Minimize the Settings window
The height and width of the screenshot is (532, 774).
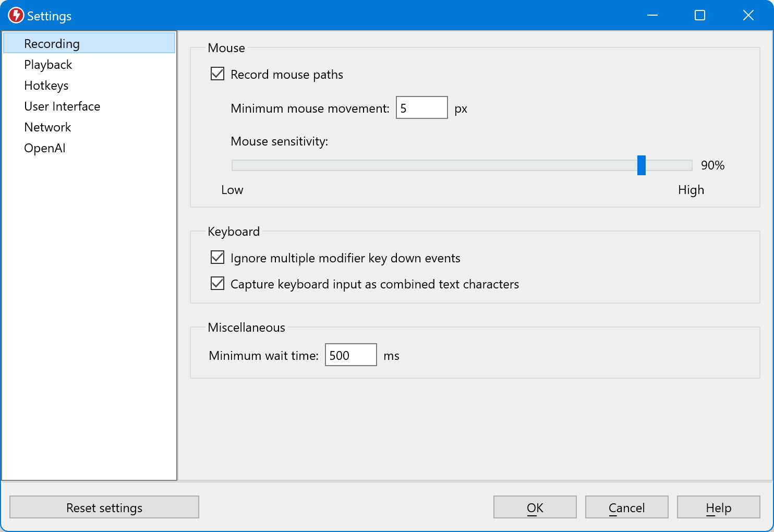click(652, 16)
